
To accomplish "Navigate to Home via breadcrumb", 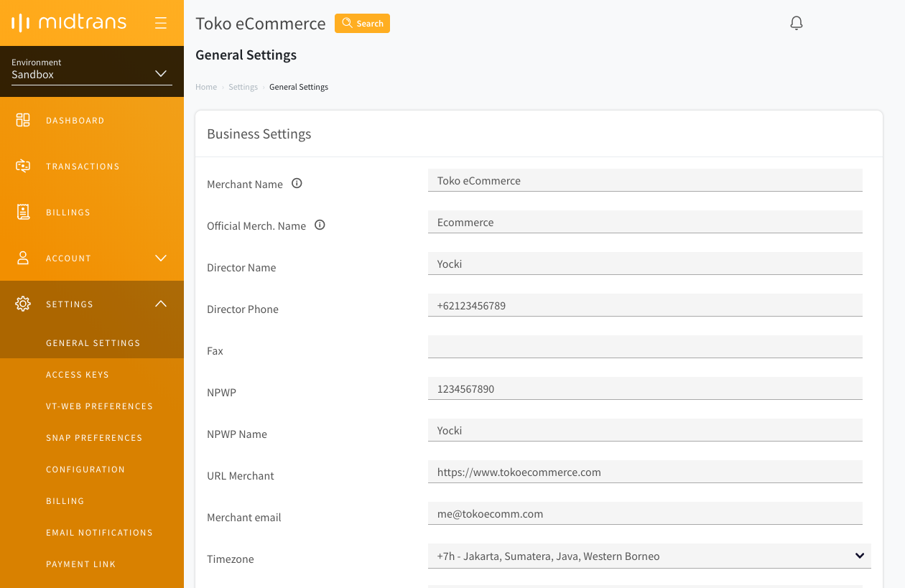I will [x=206, y=86].
